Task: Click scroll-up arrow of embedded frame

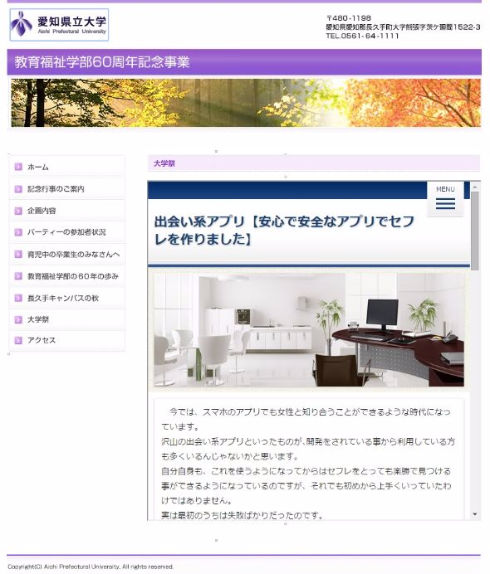Action: (475, 187)
